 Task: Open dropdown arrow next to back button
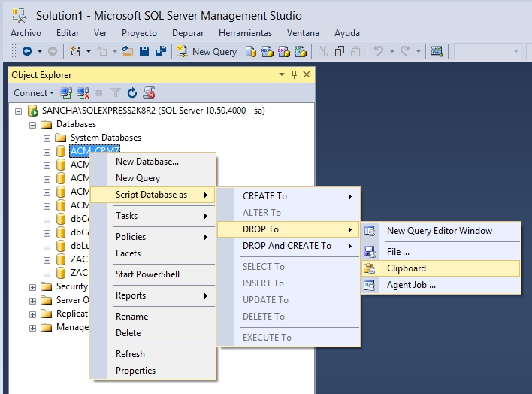coord(40,52)
